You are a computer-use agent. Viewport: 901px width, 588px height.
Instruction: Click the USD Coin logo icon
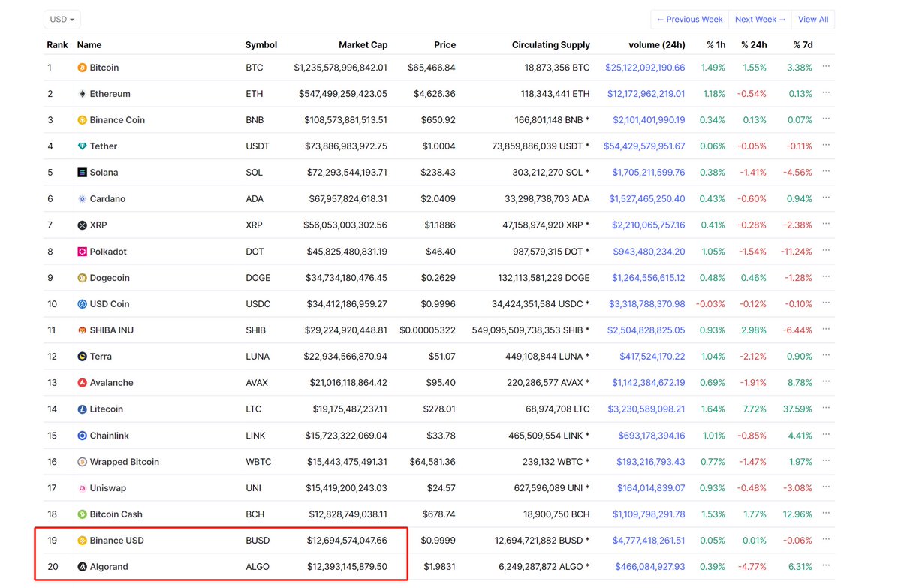83,304
